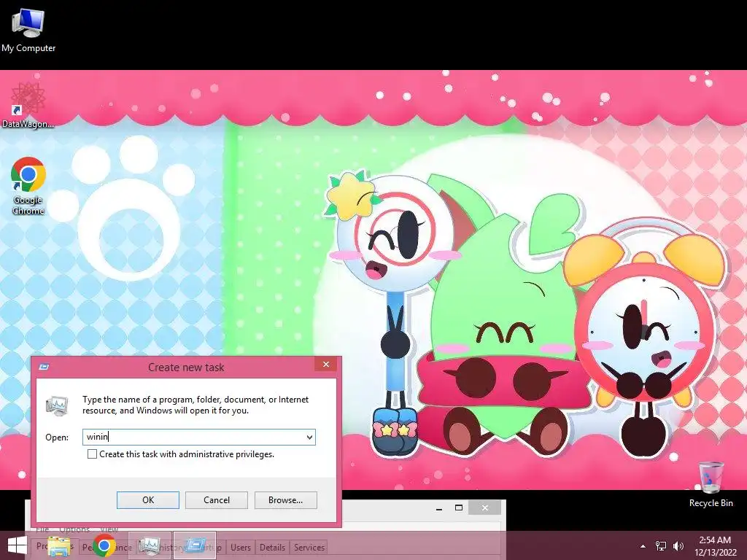Image resolution: width=747 pixels, height=560 pixels.
Task: Close the Create new task dialog
Action: pos(326,365)
